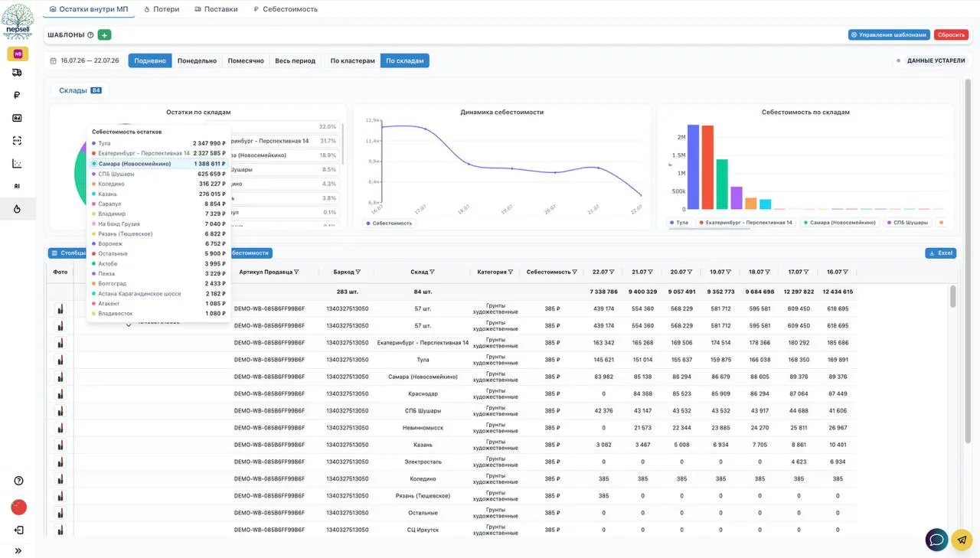The image size is (980, 558).
Task: Click the calendar icon beside date range
Action: click(54, 60)
